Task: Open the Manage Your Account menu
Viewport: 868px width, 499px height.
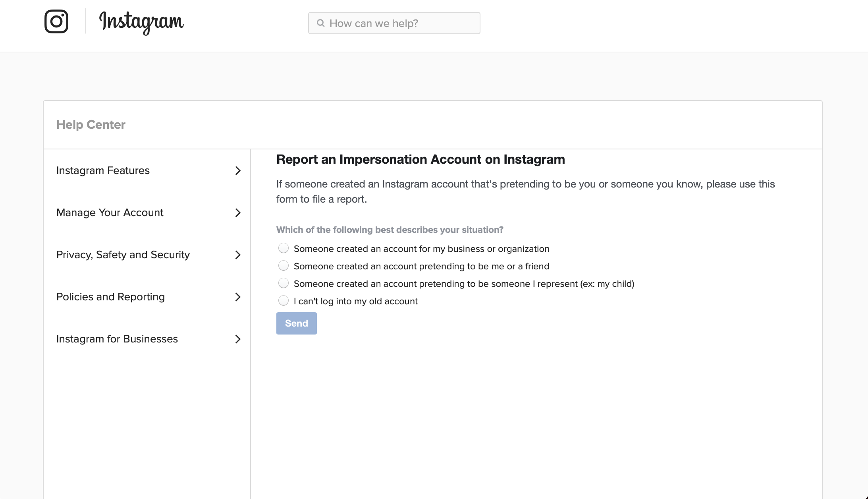Action: [110, 213]
